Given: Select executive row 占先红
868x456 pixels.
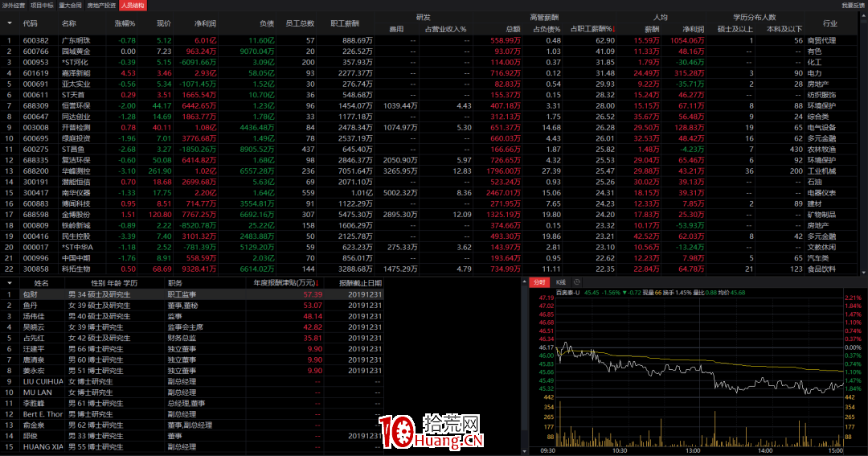Looking at the screenshot, I should pyautogui.click(x=191, y=338).
